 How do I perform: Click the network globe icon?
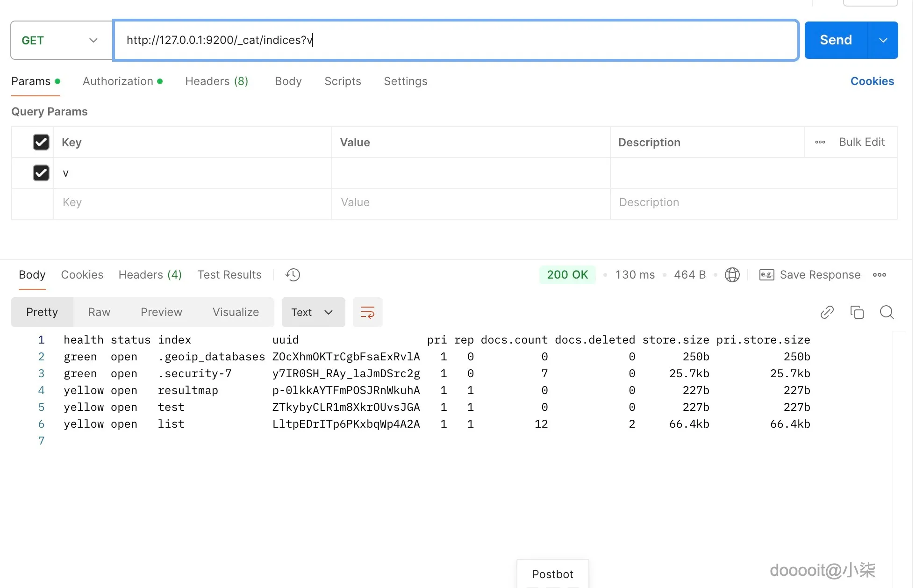point(732,275)
